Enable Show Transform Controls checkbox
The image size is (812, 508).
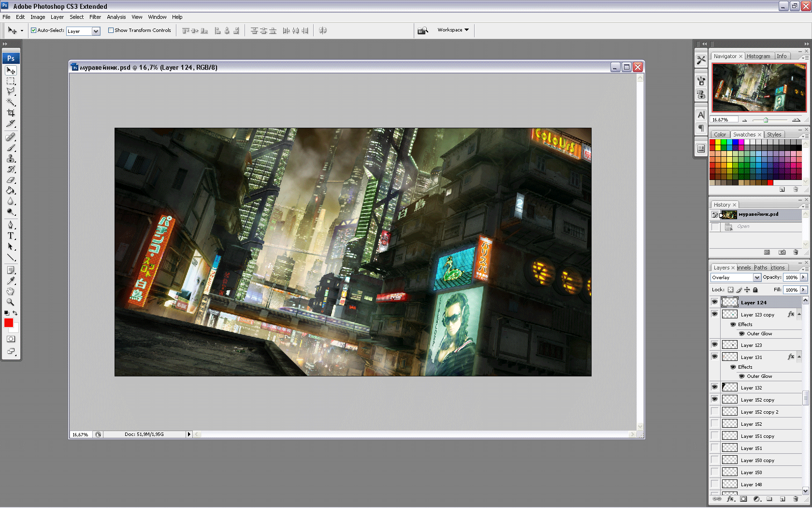pyautogui.click(x=111, y=30)
